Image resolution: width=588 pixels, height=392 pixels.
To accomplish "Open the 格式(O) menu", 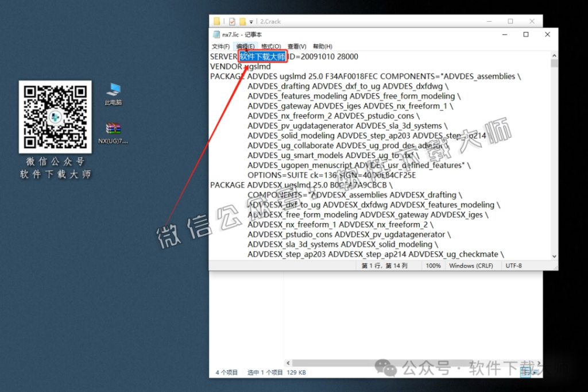I will pyautogui.click(x=271, y=47).
